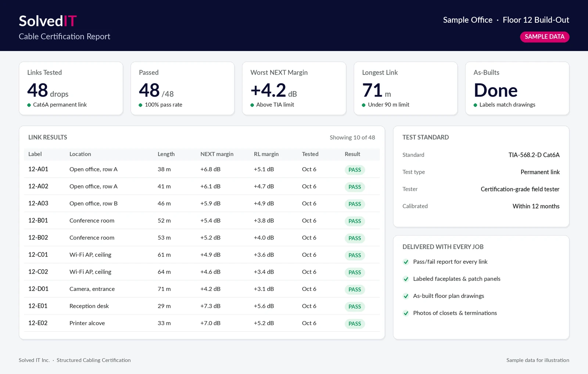This screenshot has width=588, height=374.
Task: Click 'Sample data for illustration' footer text
Action: tap(538, 360)
